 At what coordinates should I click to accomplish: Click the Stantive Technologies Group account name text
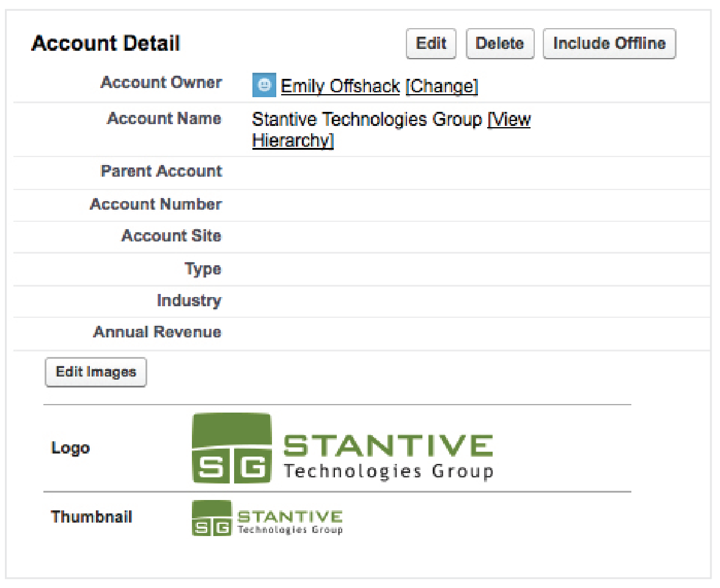(367, 119)
